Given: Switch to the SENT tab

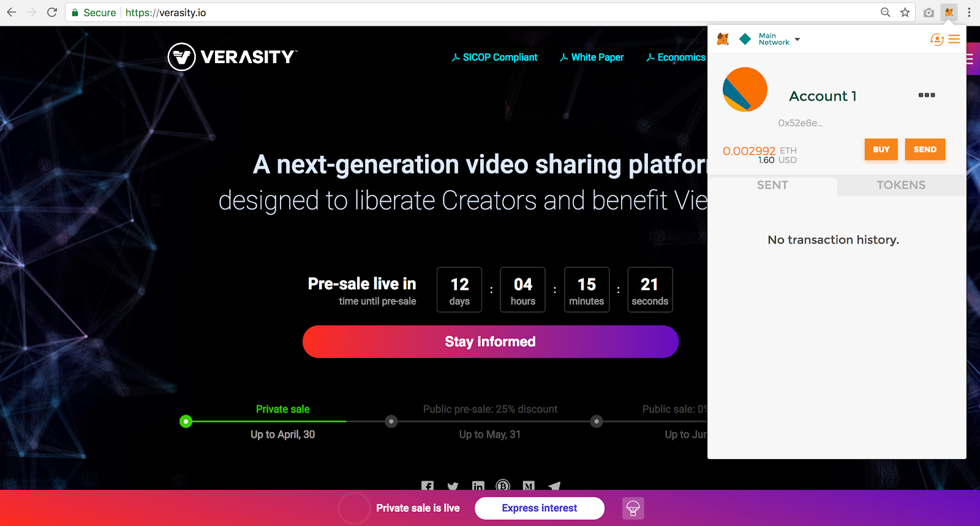Looking at the screenshot, I should [772, 185].
